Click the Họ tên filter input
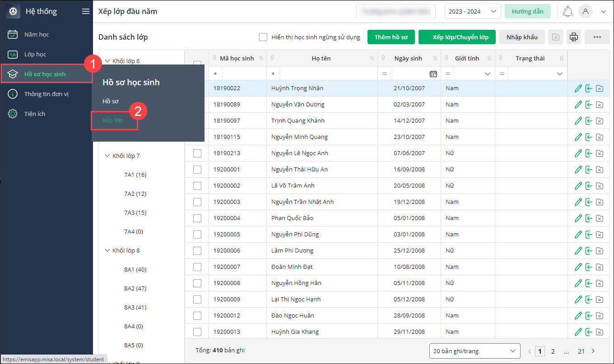 [x=328, y=74]
